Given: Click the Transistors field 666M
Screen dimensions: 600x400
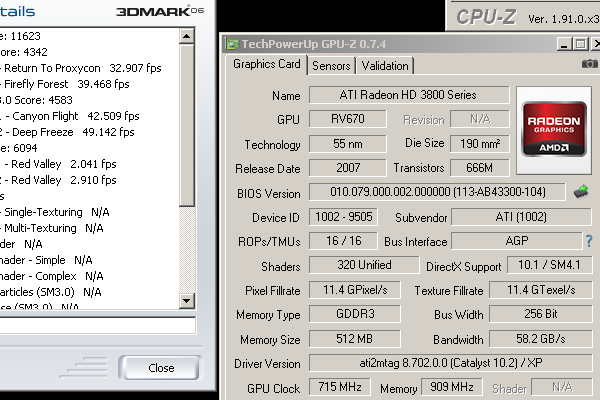Looking at the screenshot, I should pos(479,168).
